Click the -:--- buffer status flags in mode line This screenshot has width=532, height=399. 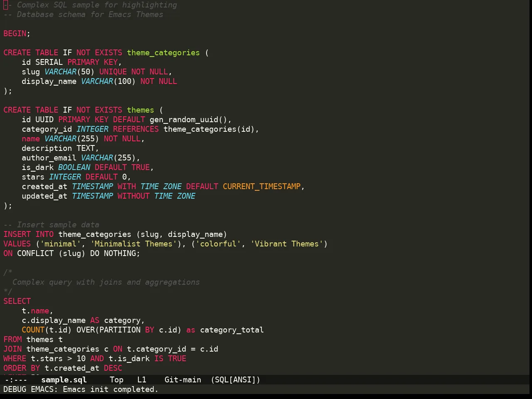16,379
